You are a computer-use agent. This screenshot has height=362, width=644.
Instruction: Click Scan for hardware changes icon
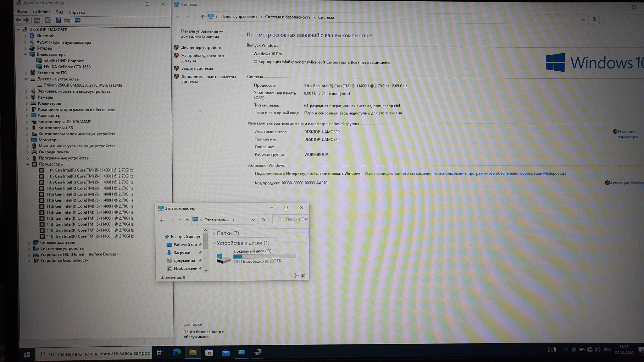click(78, 20)
